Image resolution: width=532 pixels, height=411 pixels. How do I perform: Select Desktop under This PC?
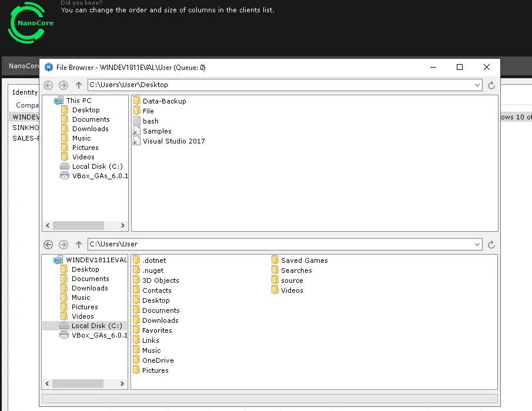click(x=81, y=110)
